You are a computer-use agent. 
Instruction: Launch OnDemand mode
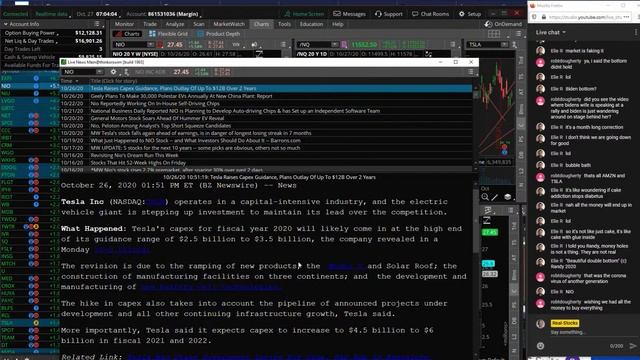tap(503, 24)
